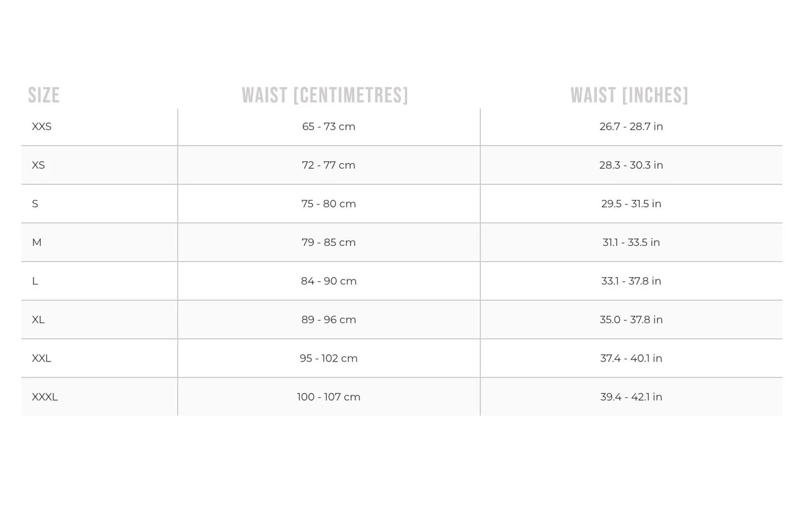Select the XXL size label

(41, 358)
